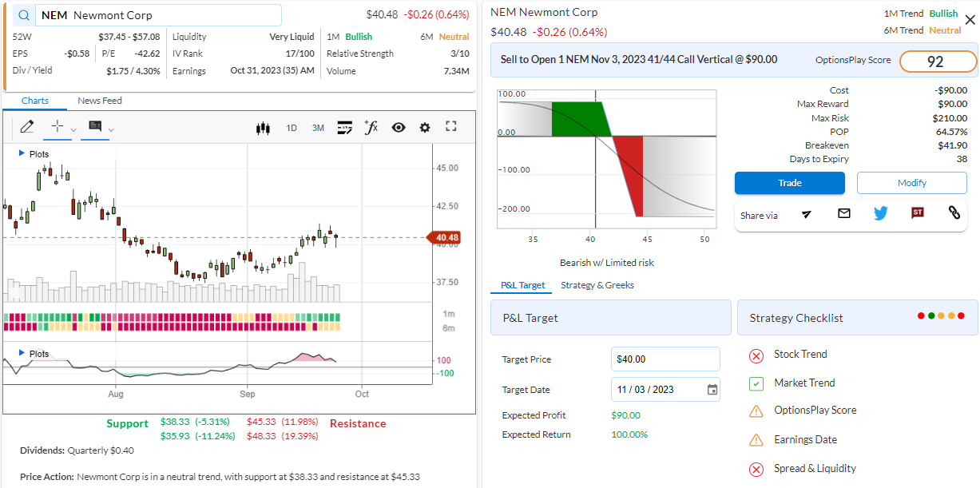The width and height of the screenshot is (980, 488).
Task: Click the magnifier search icon beside NEM
Action: pos(25,15)
